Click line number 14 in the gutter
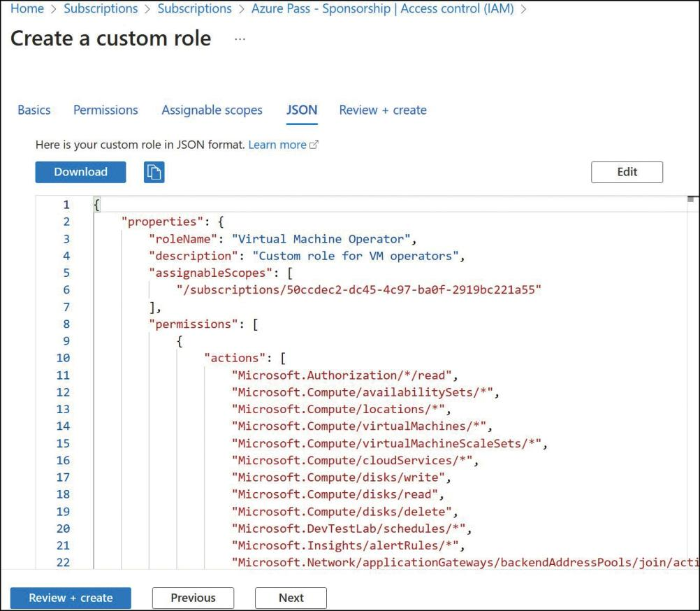This screenshot has width=700, height=611. (x=63, y=426)
